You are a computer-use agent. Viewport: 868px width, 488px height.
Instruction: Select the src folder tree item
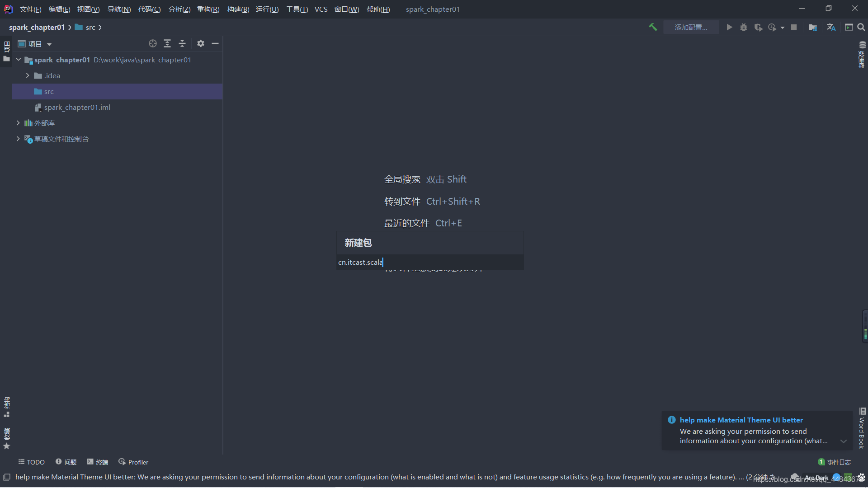(x=49, y=91)
